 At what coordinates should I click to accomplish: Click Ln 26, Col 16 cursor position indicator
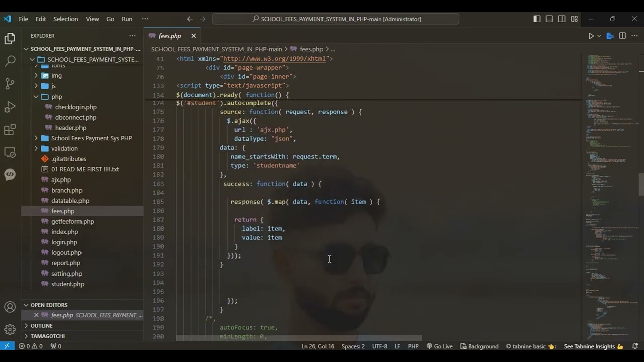[x=317, y=346]
